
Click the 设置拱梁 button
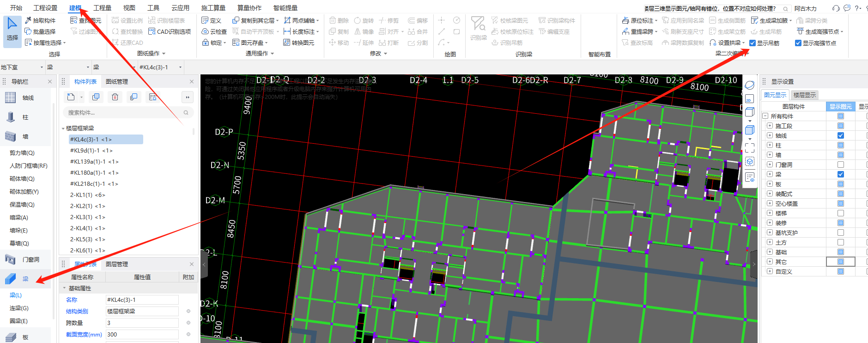click(x=727, y=43)
